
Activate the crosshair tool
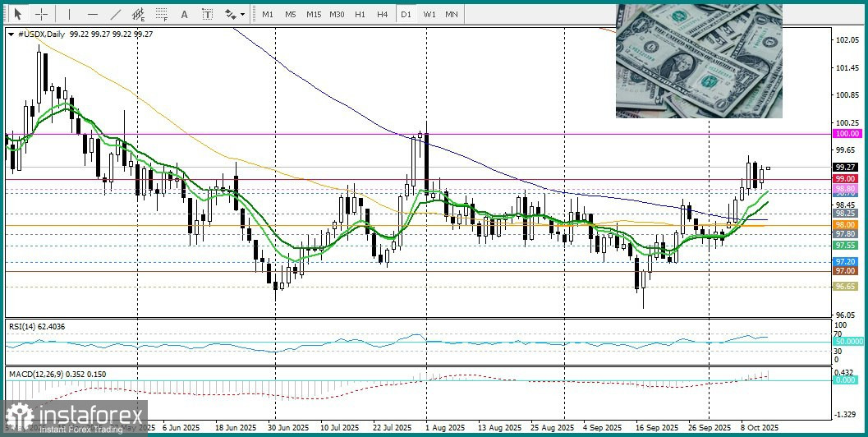pos(42,15)
